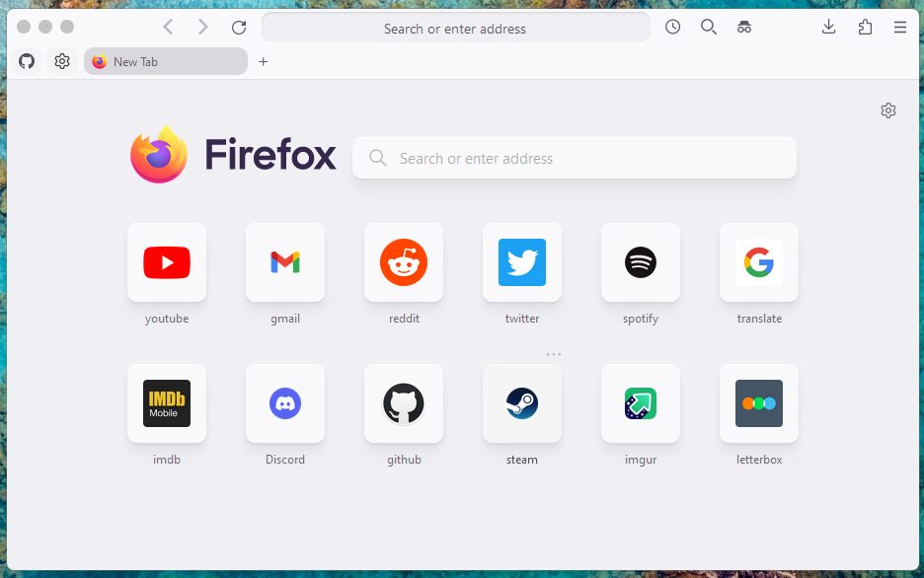Open the Extensions panel
This screenshot has width=924, height=578.
tap(865, 27)
